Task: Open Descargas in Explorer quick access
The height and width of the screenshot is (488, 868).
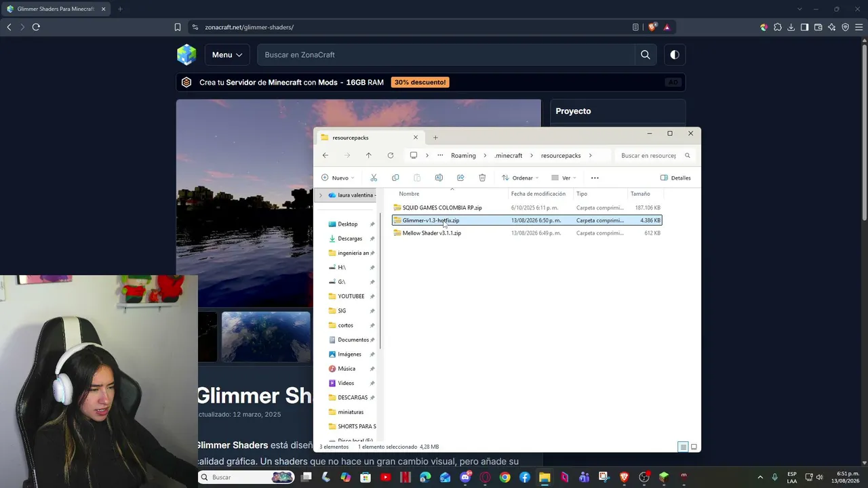Action: [x=350, y=239]
